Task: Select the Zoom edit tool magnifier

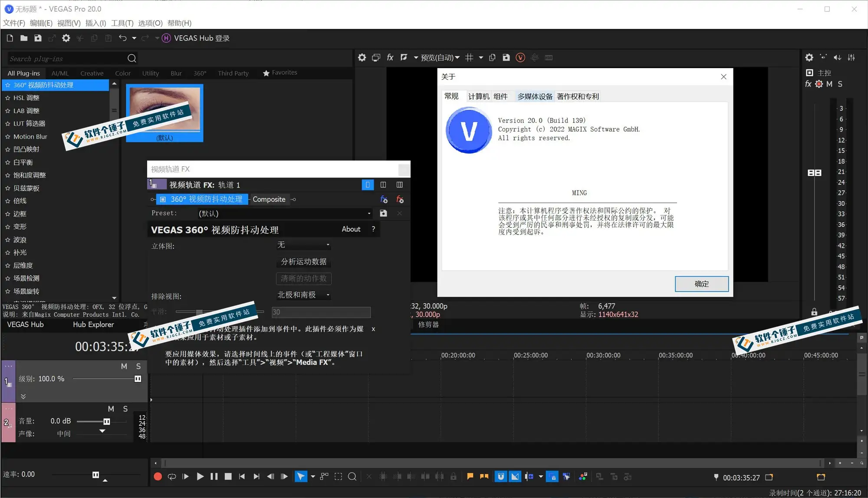Action: pos(352,476)
